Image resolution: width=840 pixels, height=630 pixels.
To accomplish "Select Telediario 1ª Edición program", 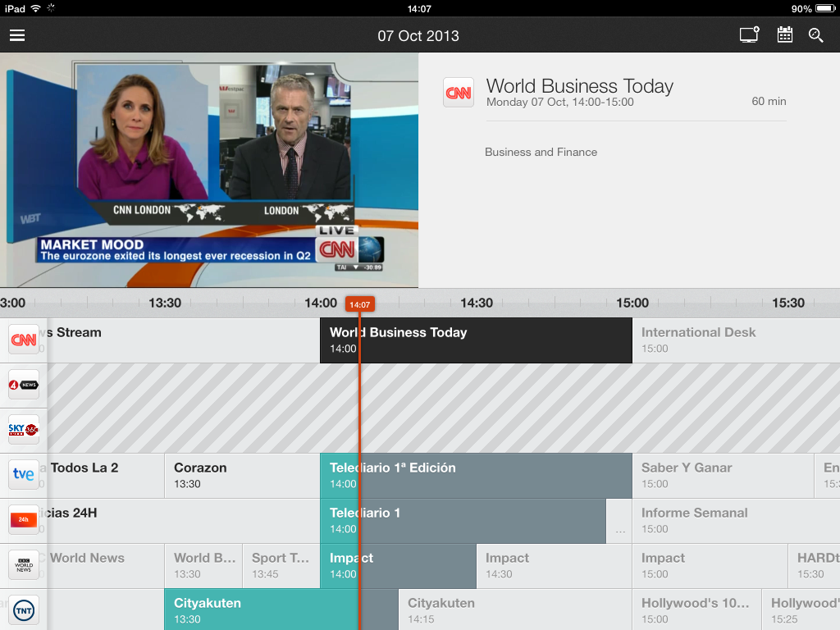I will pyautogui.click(x=476, y=476).
